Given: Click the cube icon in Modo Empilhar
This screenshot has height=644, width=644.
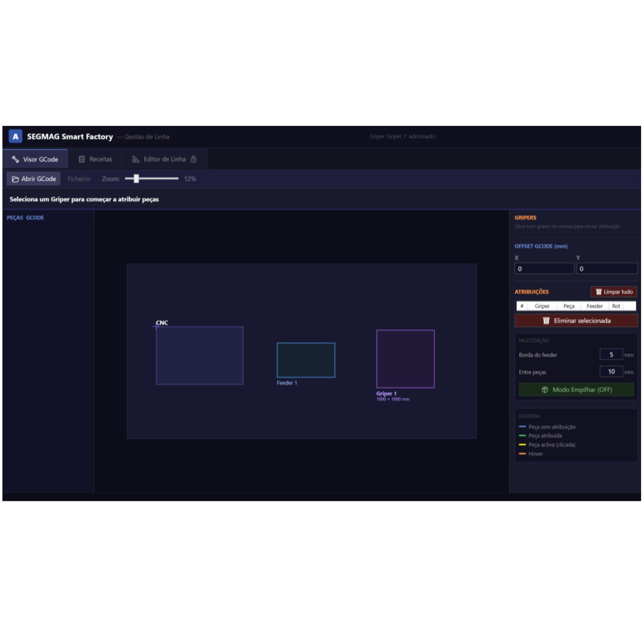Looking at the screenshot, I should pyautogui.click(x=544, y=389).
